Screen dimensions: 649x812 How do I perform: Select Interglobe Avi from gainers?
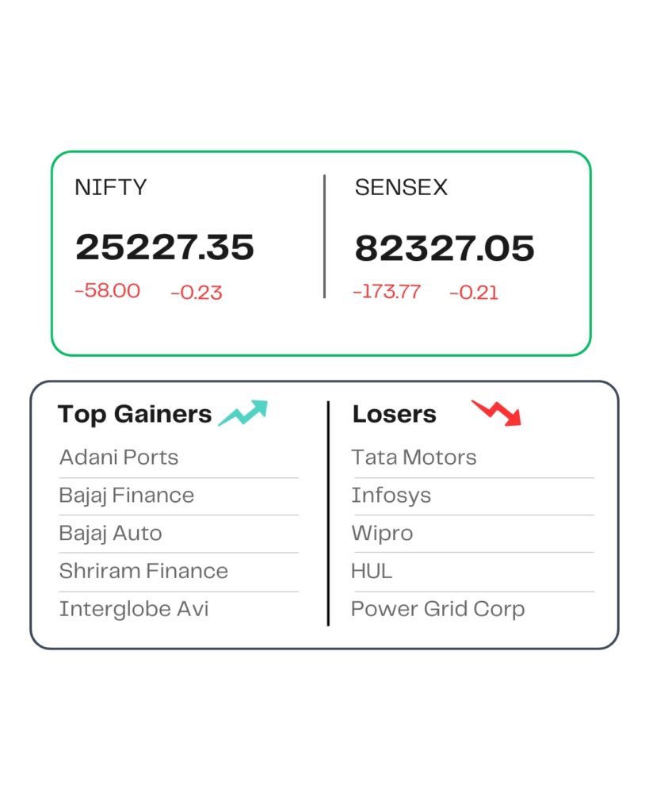point(134,609)
